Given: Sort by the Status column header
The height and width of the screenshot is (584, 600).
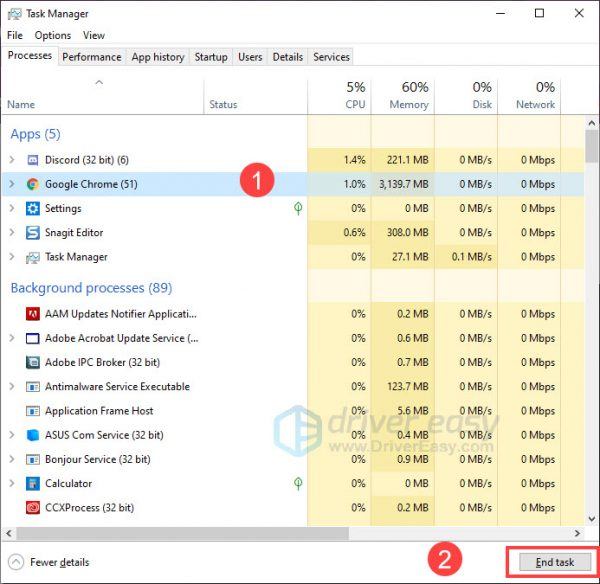Looking at the screenshot, I should 256,97.
